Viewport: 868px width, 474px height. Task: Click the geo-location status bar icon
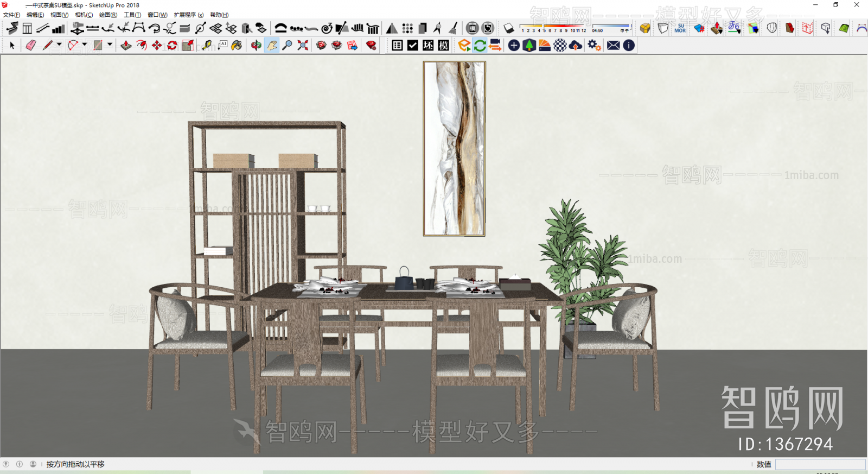click(x=6, y=464)
